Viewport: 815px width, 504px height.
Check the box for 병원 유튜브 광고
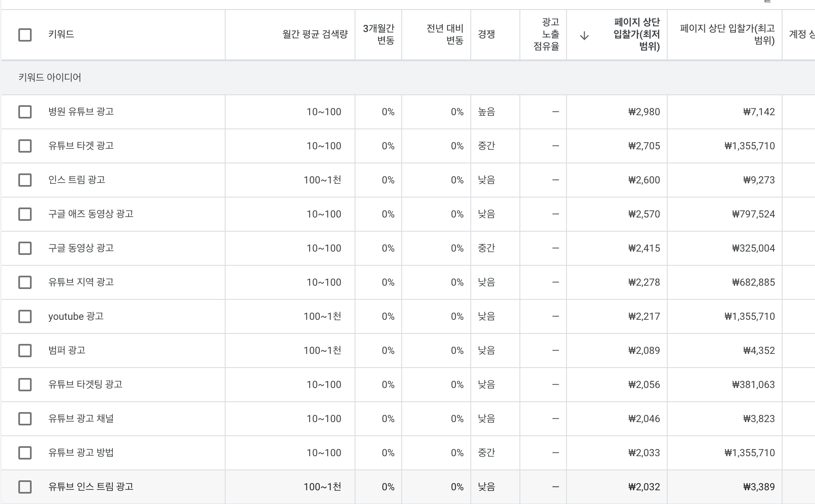(x=25, y=112)
